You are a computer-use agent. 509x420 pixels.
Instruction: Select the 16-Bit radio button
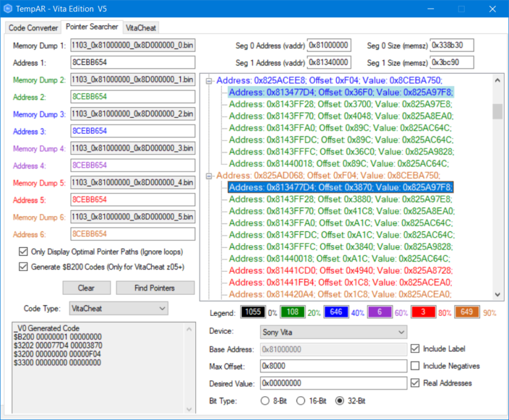pyautogui.click(x=301, y=401)
